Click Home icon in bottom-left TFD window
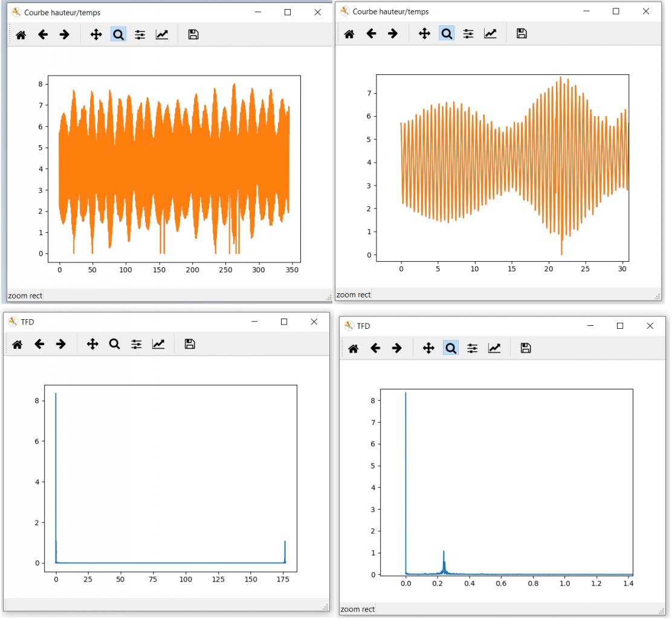Screen dimensions: 672x619 (17, 344)
